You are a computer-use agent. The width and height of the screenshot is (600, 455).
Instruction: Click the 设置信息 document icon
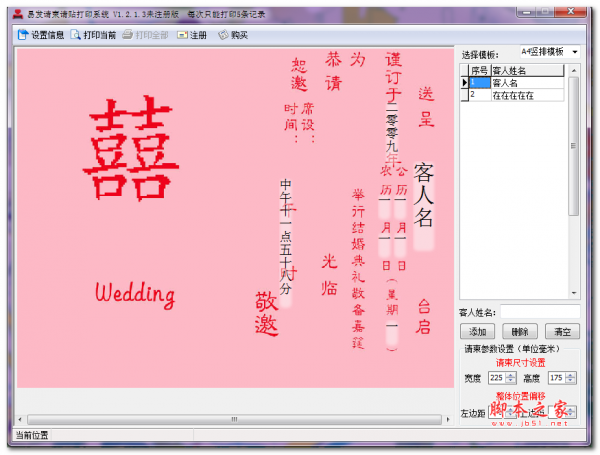[x=23, y=35]
